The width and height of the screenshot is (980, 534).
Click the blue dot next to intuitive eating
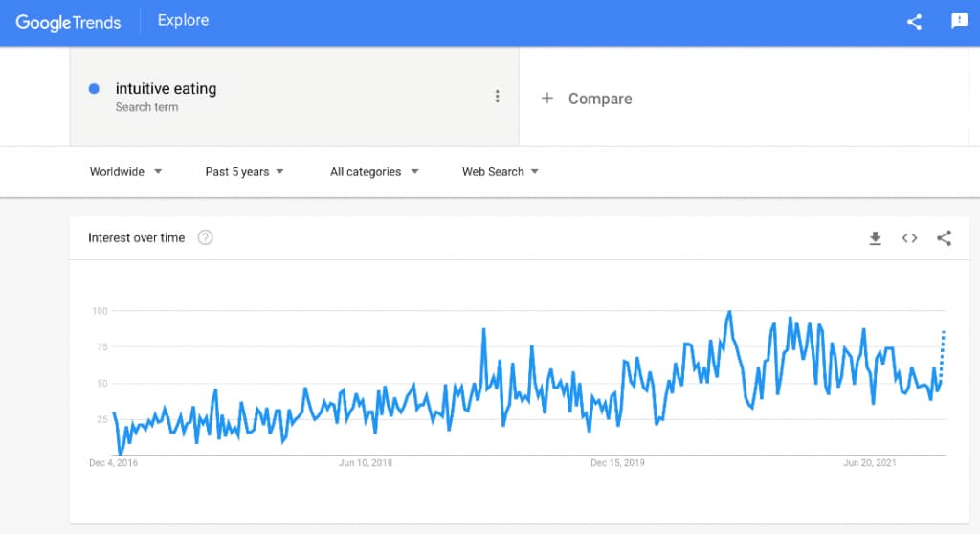click(94, 89)
